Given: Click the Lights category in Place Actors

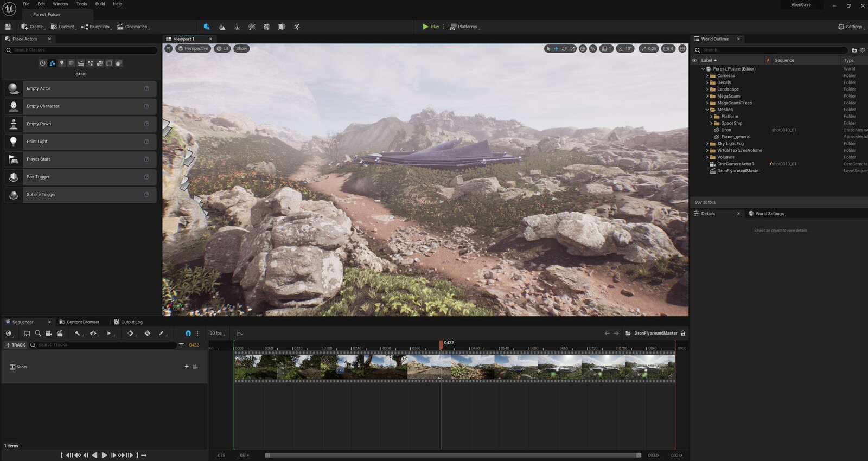Looking at the screenshot, I should pyautogui.click(x=62, y=63).
